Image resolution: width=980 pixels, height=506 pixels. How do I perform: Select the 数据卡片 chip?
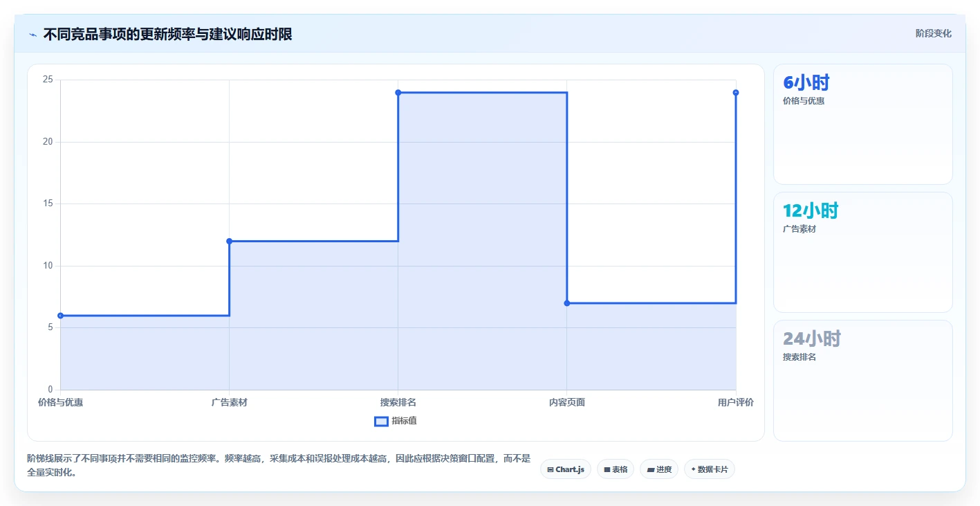[709, 469]
